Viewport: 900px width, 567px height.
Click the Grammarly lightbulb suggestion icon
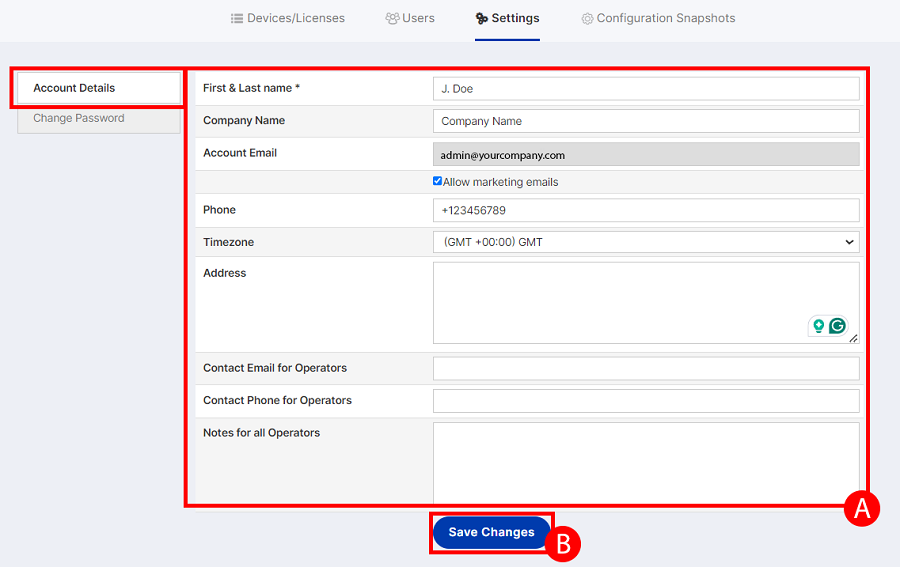pos(819,326)
